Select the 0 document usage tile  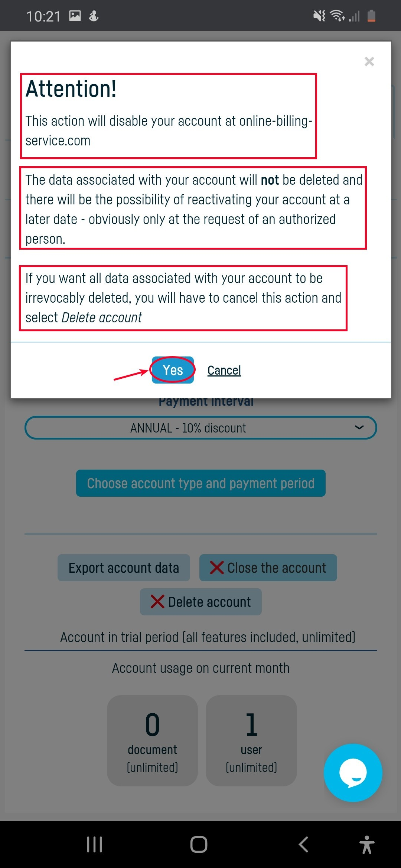(152, 740)
